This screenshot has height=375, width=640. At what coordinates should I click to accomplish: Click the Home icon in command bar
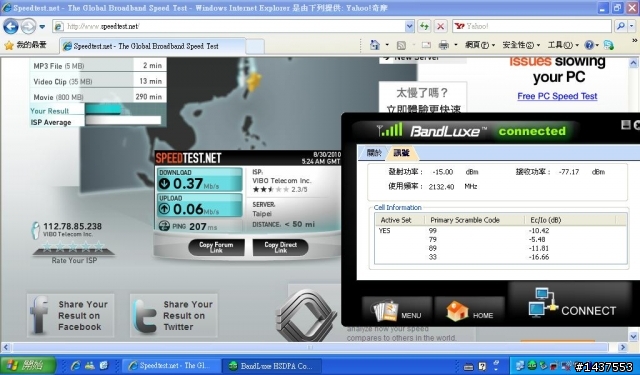click(x=375, y=45)
